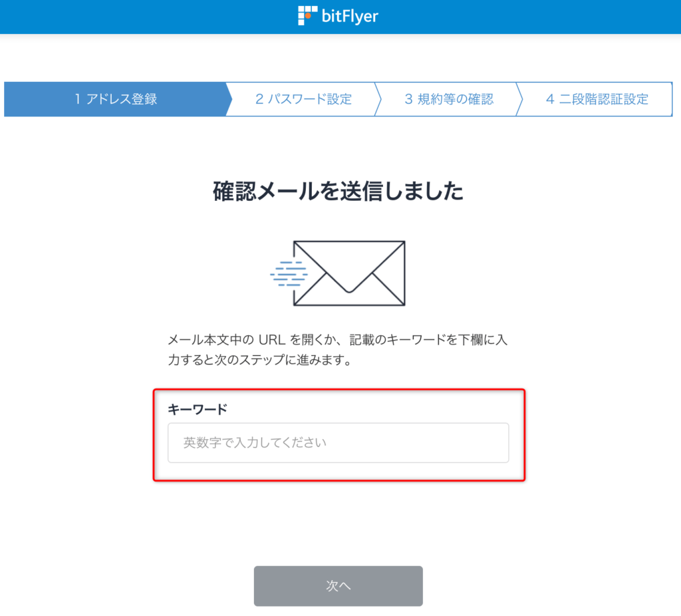Click chevron separator between steps 2 and 3
The image size is (681, 616).
[378, 99]
